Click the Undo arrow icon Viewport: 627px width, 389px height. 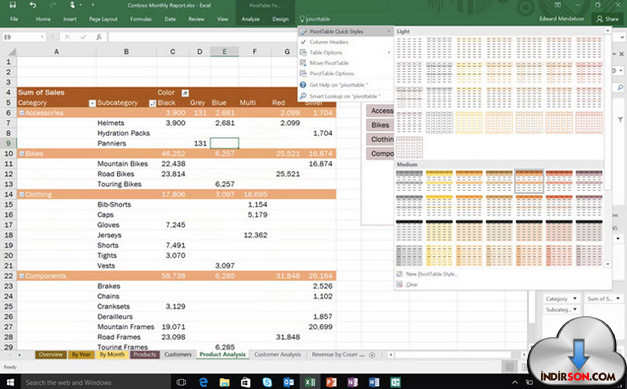click(33, 5)
